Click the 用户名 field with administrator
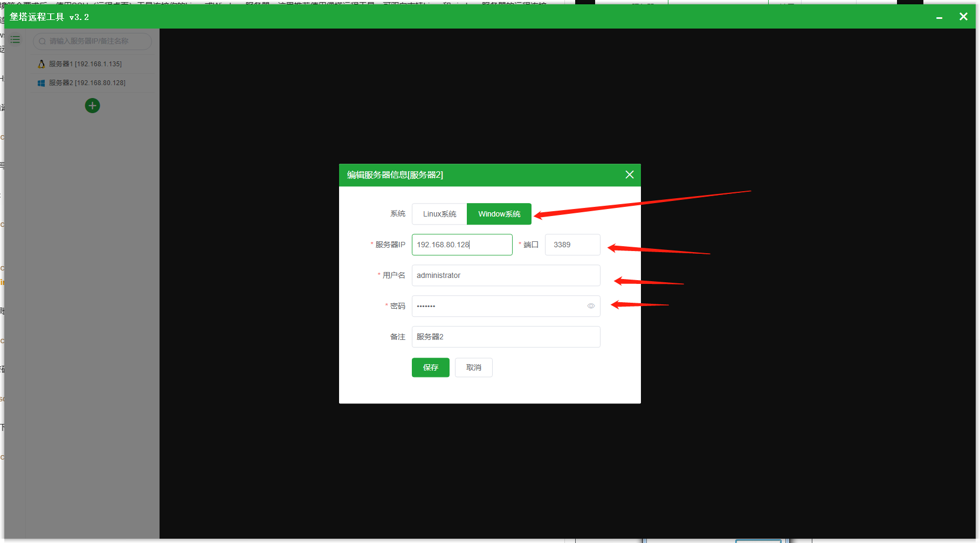Viewport: 980px width, 543px height. point(506,275)
